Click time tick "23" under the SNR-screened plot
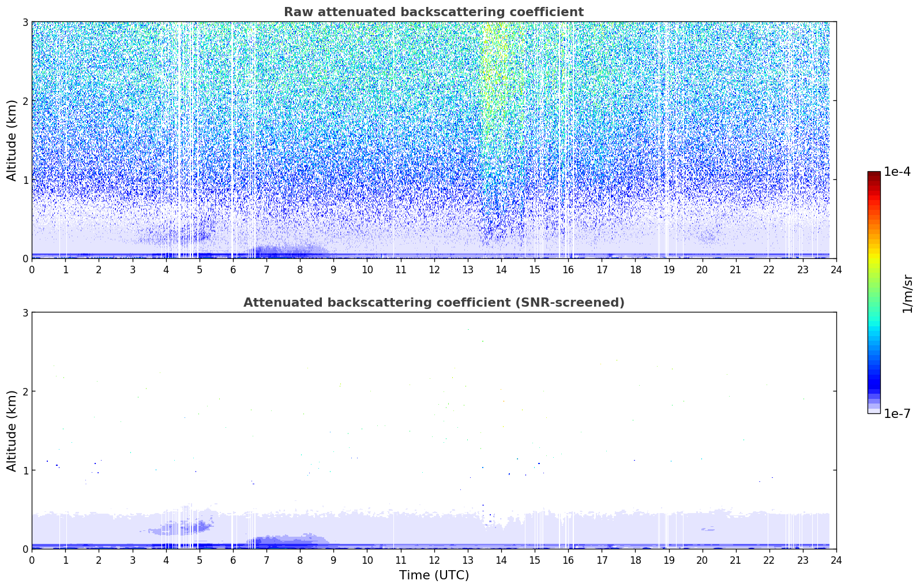The height and width of the screenshot is (588, 920). 803,560
